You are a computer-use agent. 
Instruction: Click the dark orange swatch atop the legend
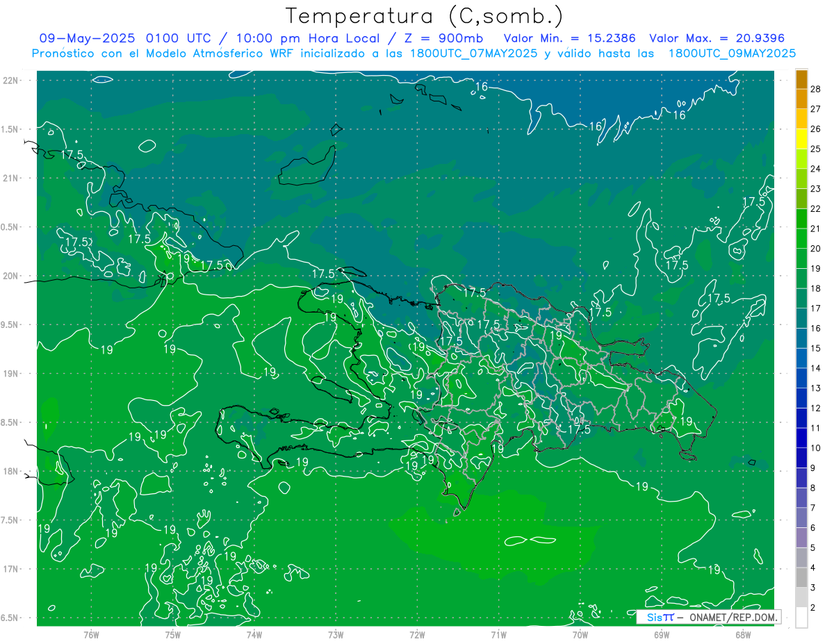801,79
